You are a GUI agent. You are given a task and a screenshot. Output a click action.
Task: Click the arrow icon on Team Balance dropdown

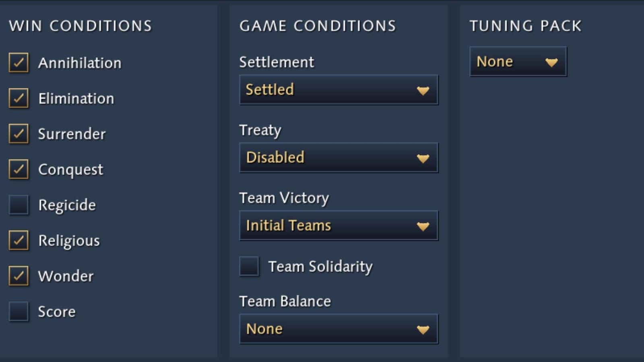coord(423,330)
